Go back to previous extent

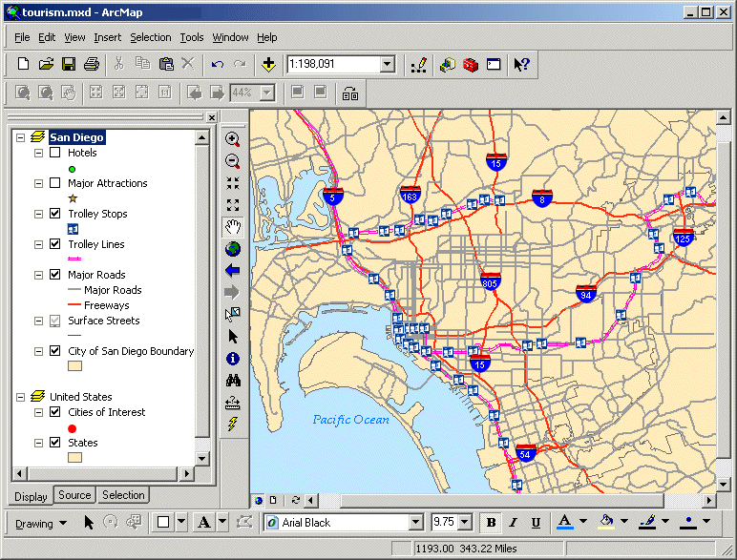pos(233,271)
